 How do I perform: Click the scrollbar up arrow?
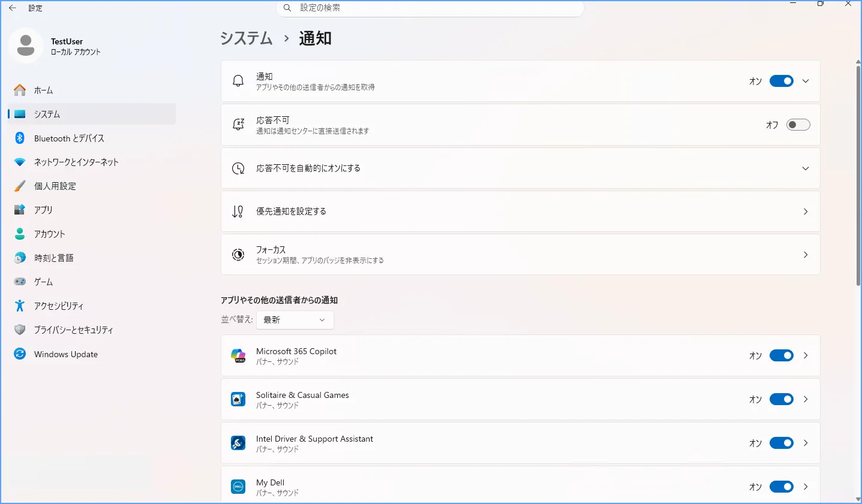click(x=858, y=62)
